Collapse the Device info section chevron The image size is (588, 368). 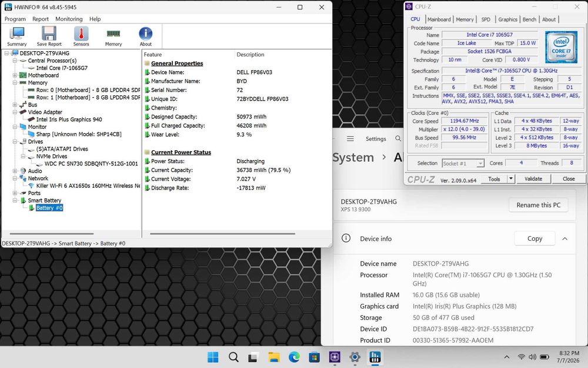pos(564,238)
